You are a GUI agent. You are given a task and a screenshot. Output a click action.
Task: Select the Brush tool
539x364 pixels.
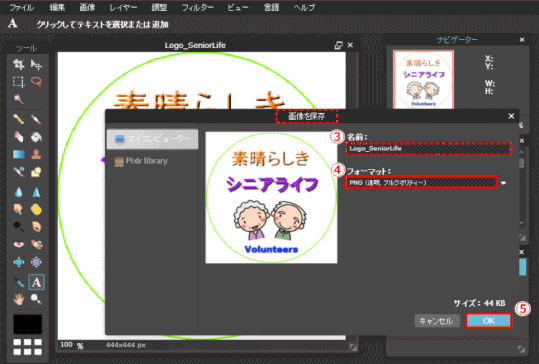pyautogui.click(x=36, y=119)
